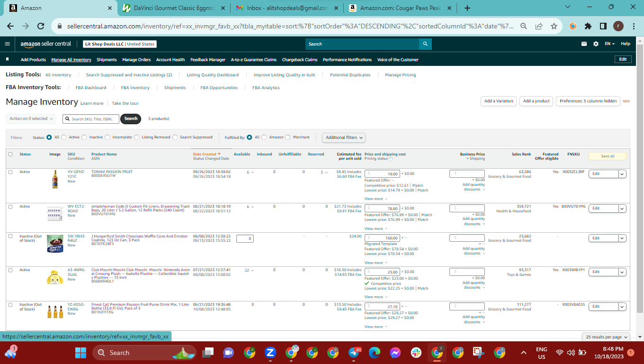Click the Save all button
Image resolution: width=644 pixels, height=364 pixels.
(608, 156)
